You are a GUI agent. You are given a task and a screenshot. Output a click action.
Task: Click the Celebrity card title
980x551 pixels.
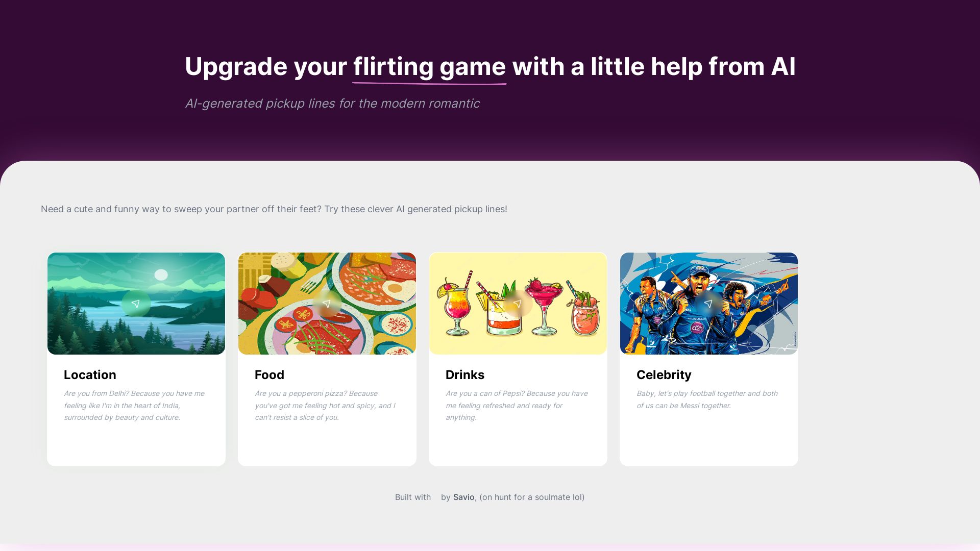pos(664,375)
